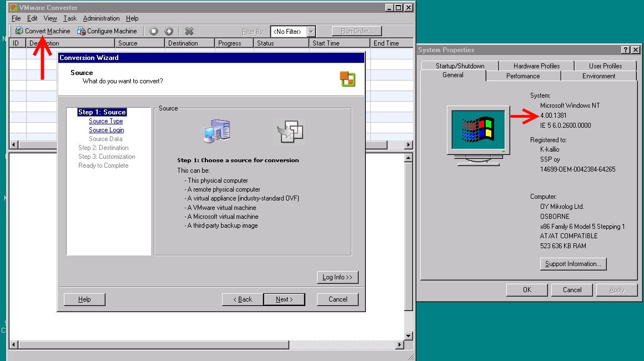Click the Progress column header

pyautogui.click(x=234, y=43)
